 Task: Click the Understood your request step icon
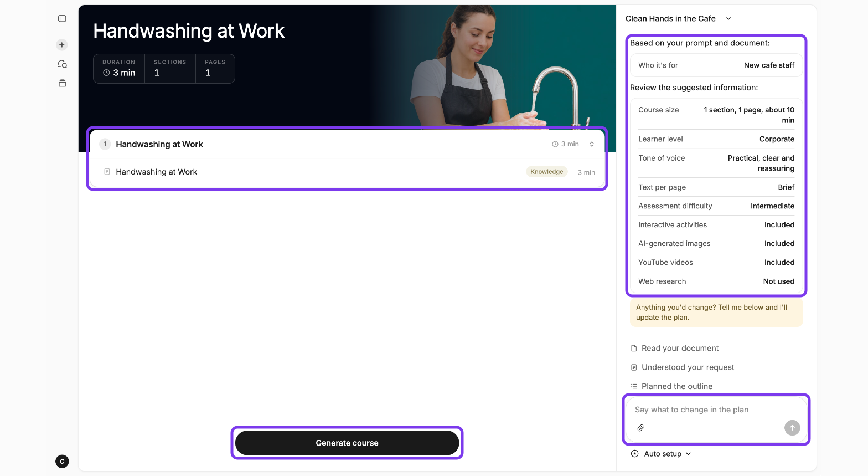click(634, 367)
